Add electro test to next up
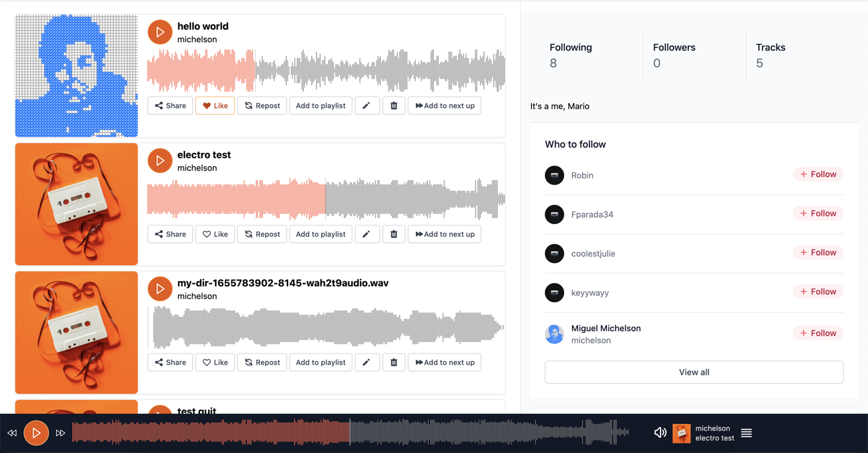The height and width of the screenshot is (453, 868). pos(445,234)
